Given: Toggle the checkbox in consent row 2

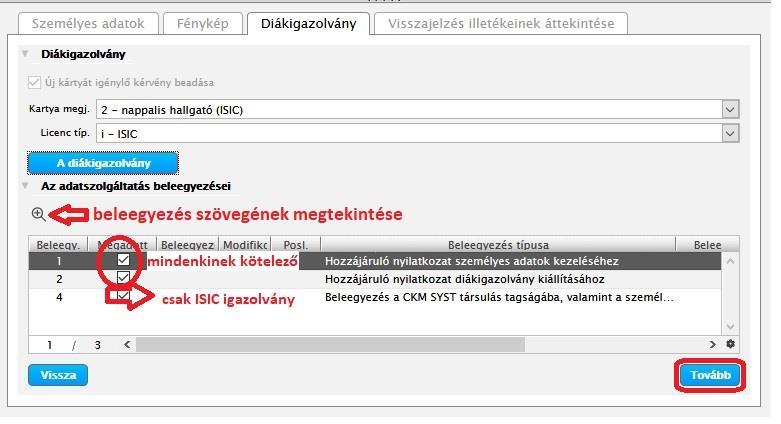Looking at the screenshot, I should [123, 277].
